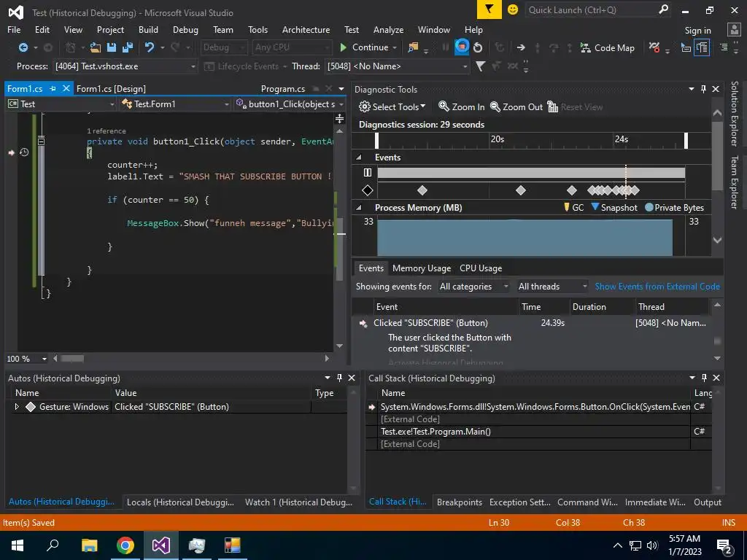
Task: Click the account avatar icon near Sign in
Action: (734, 30)
